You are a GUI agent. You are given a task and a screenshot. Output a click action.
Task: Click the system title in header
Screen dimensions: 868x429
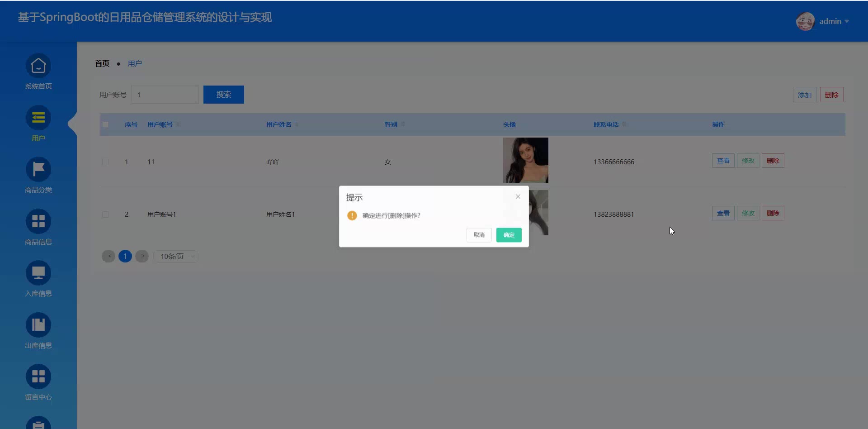point(145,17)
